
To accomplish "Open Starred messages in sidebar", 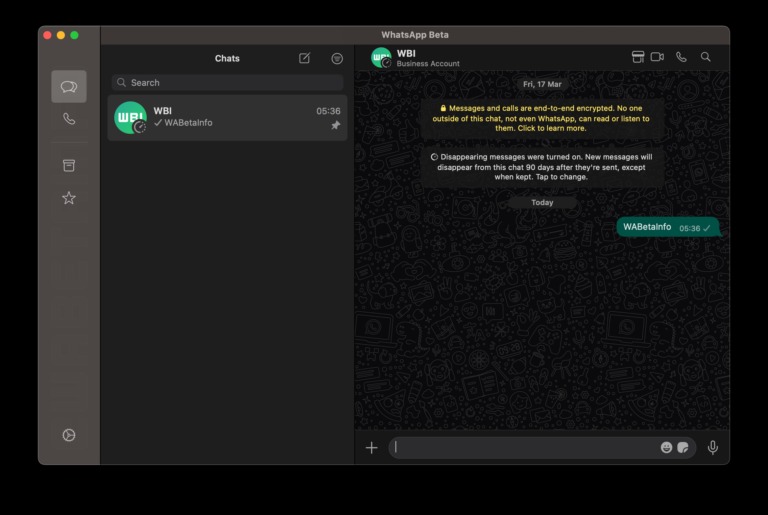I will pos(69,198).
